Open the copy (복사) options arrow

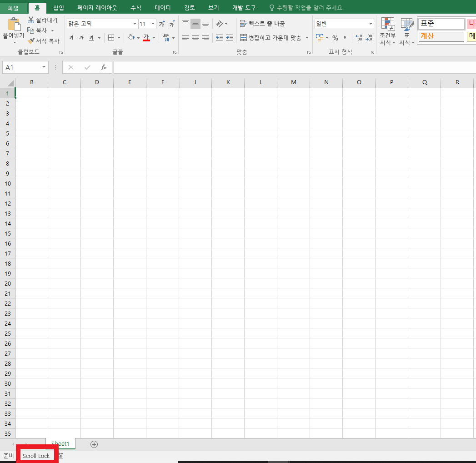coord(53,30)
